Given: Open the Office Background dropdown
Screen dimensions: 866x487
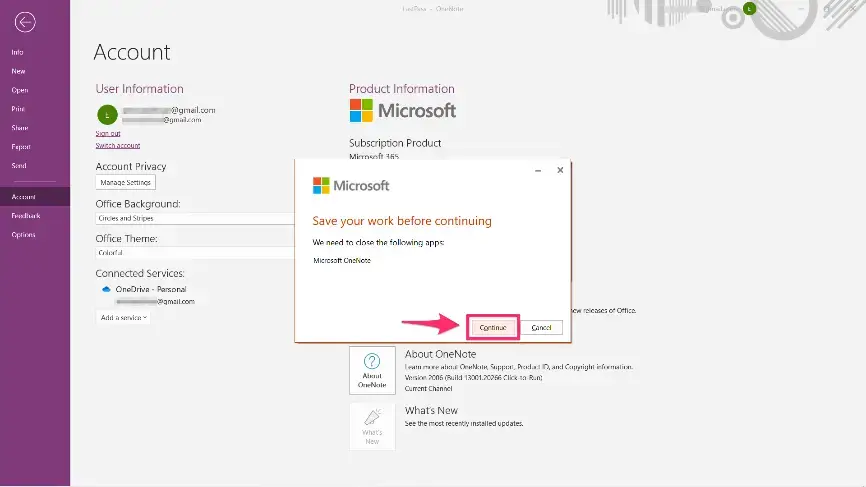Looking at the screenshot, I should pos(195,218).
